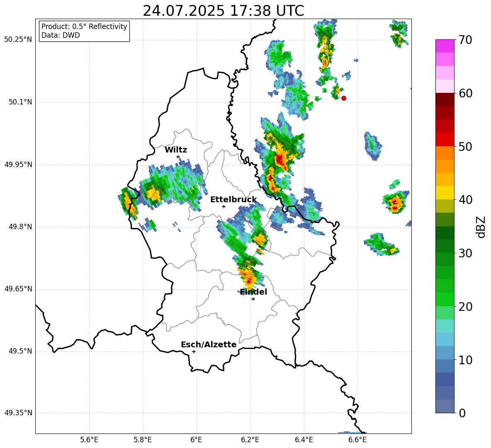Click the 50.1°N latitude label
Image resolution: width=491 pixels, height=448 pixels.
pyautogui.click(x=20, y=102)
